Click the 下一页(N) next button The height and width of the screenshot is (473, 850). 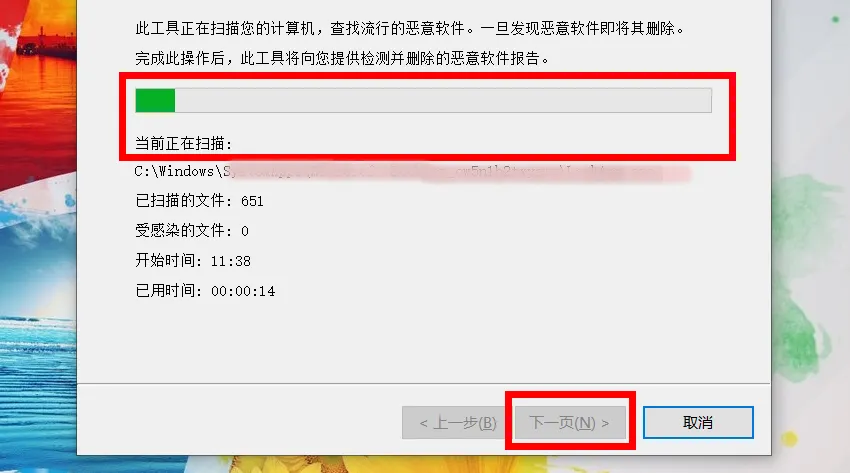(570, 423)
